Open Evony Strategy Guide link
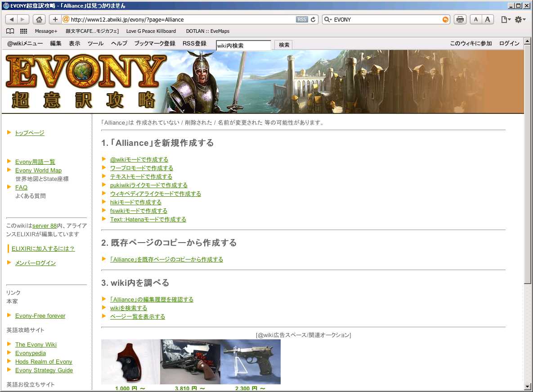 pyautogui.click(x=44, y=370)
